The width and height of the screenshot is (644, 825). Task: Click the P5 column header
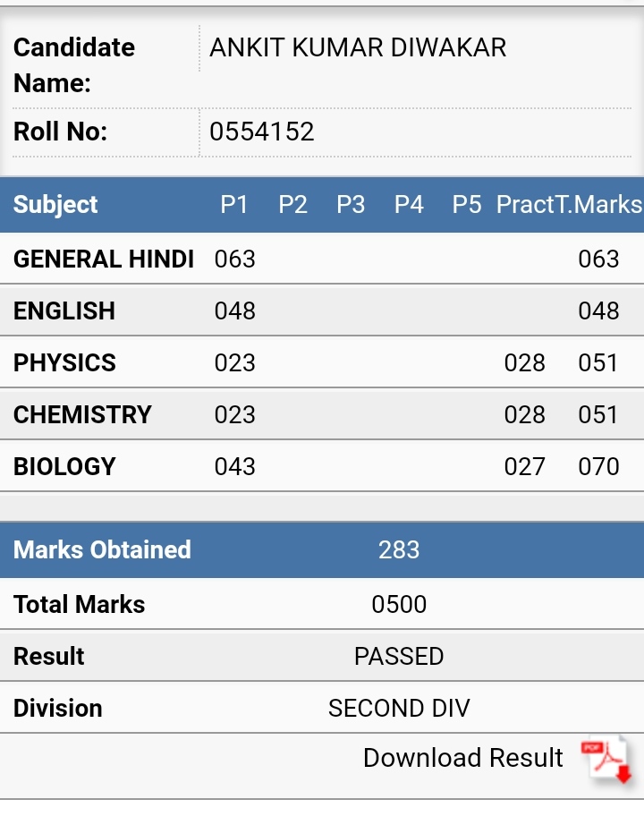click(467, 205)
